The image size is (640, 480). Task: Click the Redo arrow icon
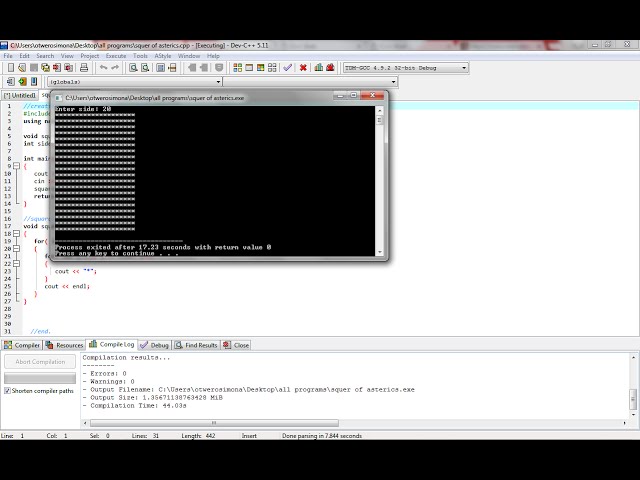pyautogui.click(x=115, y=68)
